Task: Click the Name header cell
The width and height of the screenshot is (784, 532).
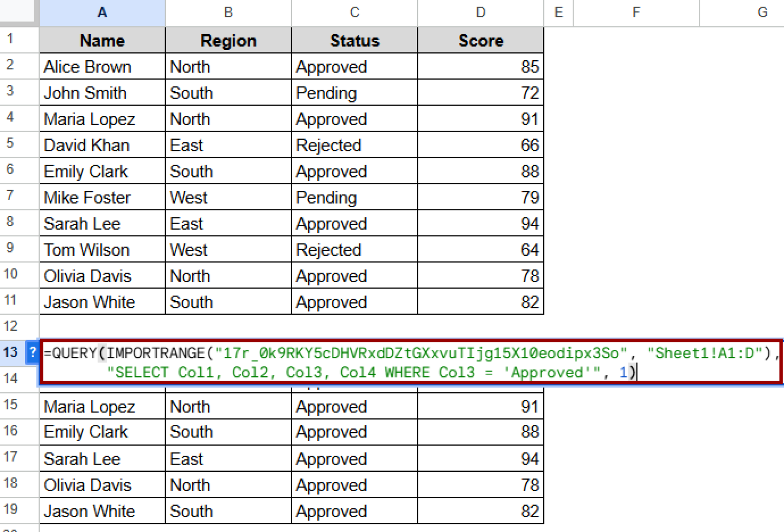Action: 102,40
